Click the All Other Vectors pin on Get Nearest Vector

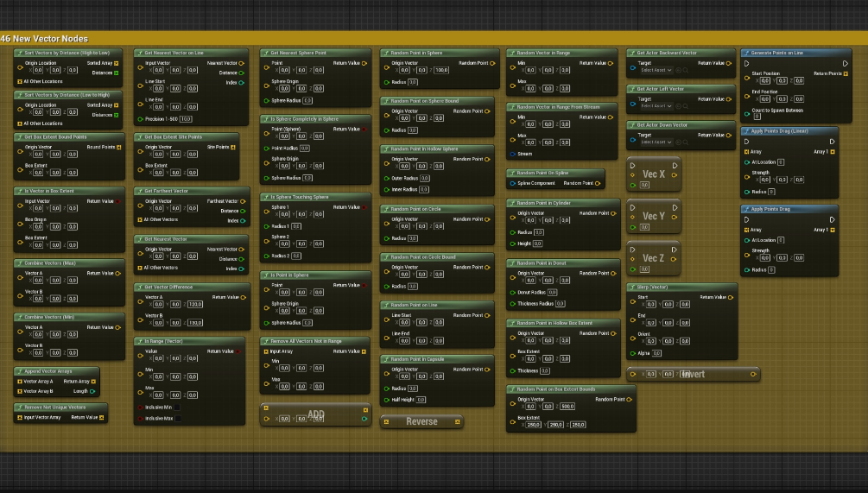coord(140,268)
